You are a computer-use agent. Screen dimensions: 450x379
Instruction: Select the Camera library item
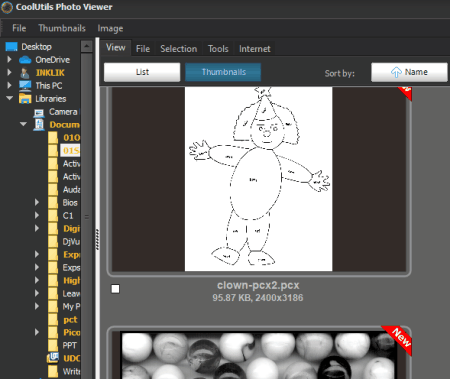pos(64,112)
